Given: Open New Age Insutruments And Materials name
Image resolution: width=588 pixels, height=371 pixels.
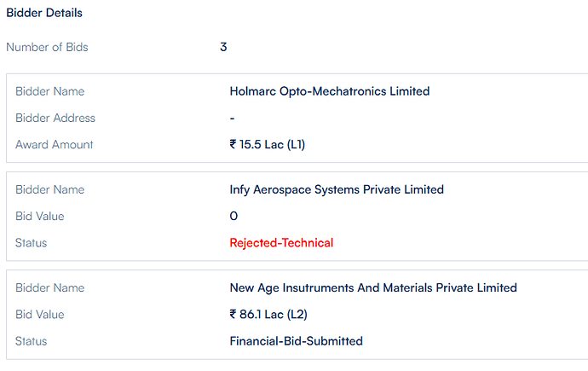Looking at the screenshot, I should 373,288.
